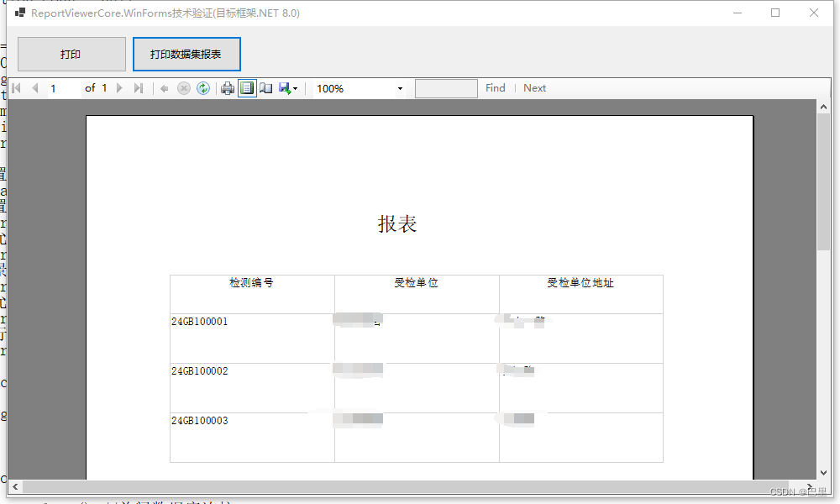Click the first page navigation icon

(x=14, y=88)
